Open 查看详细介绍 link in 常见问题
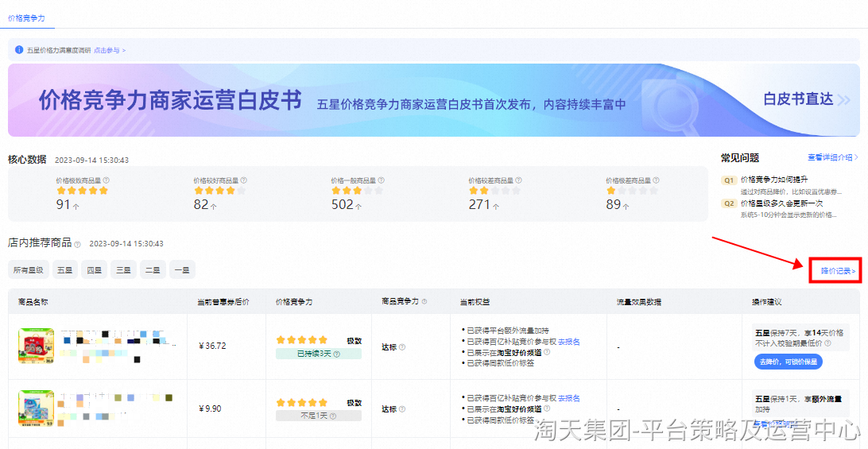Screen dimensions: 868x449 pos(832,158)
